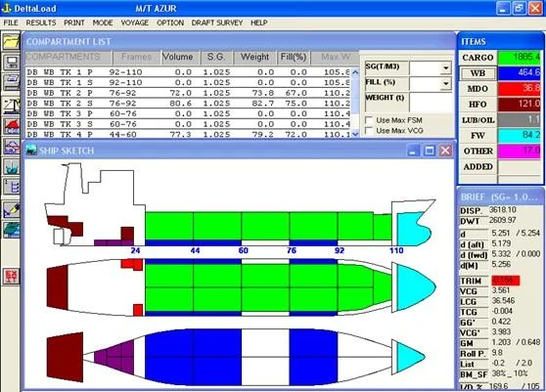Click the checklist icon in left toolbar

coord(11,187)
